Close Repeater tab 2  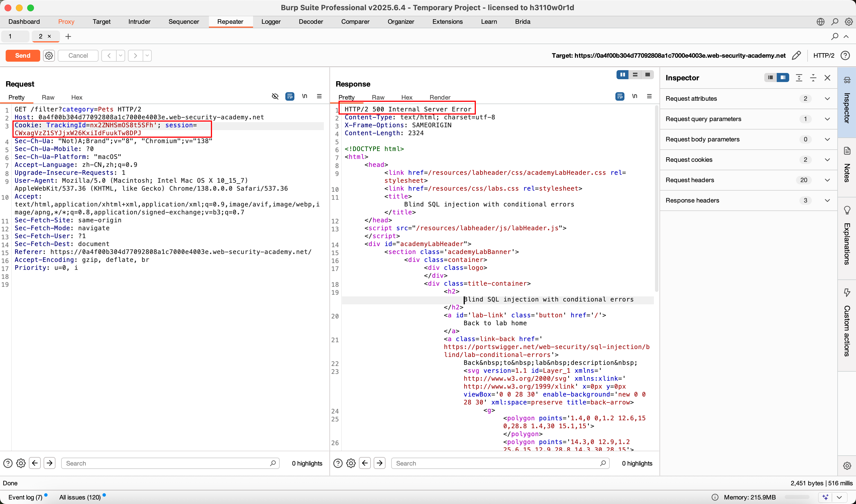49,36
